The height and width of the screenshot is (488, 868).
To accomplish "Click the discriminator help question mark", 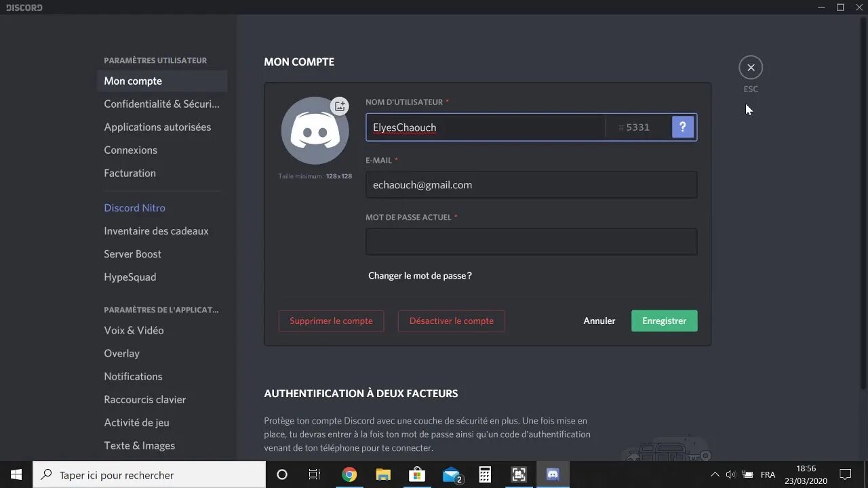I will point(683,127).
